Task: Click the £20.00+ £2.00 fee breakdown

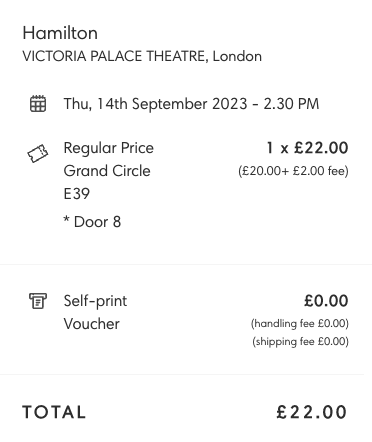Action: (x=293, y=171)
